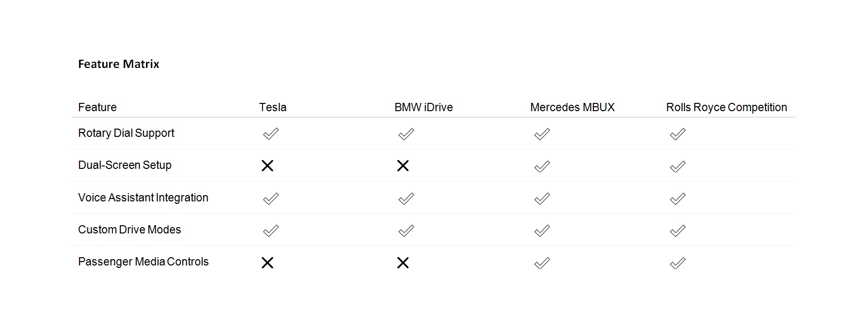Click Tesla's Dual-Screen Setup X mark

[267, 166]
